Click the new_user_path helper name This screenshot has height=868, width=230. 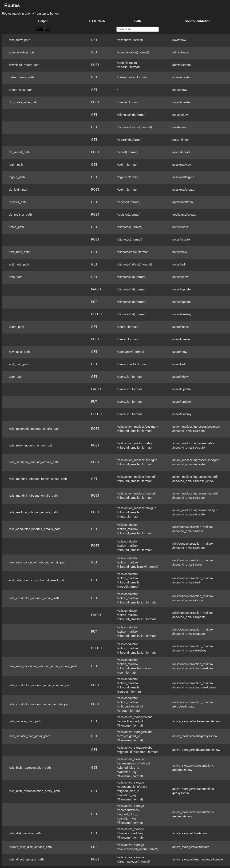[19, 352]
